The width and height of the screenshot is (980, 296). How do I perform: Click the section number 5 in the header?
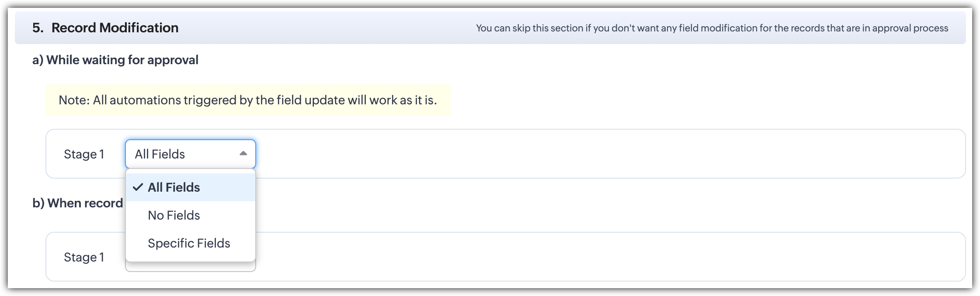click(37, 28)
